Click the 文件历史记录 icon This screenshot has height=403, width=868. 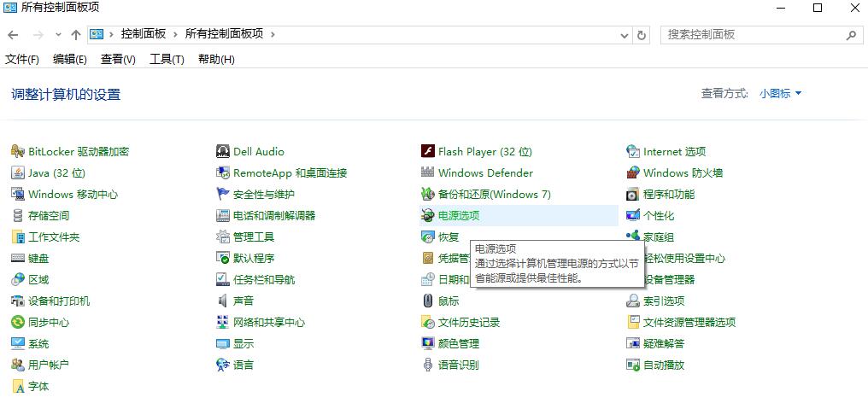(427, 322)
